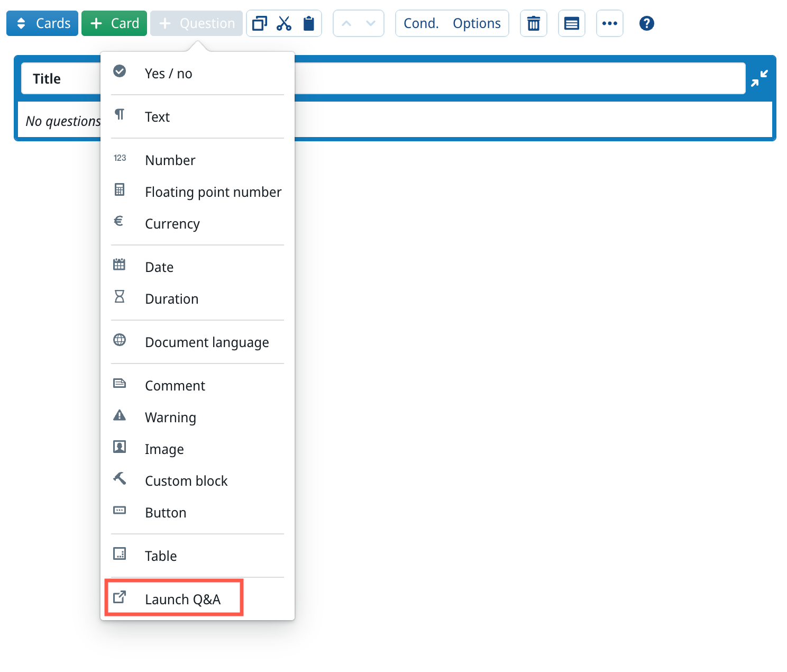The height and width of the screenshot is (672, 787).
Task: Click the Options button
Action: click(477, 23)
